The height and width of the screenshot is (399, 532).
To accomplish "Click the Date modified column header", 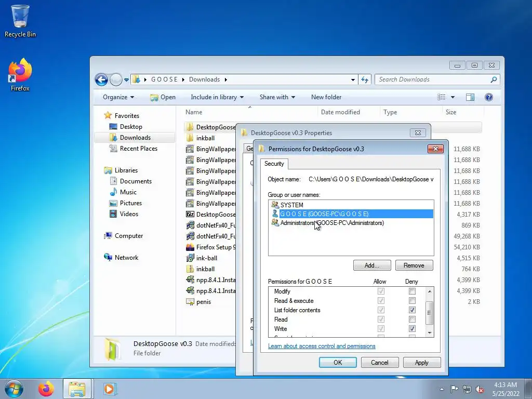I will click(x=340, y=112).
